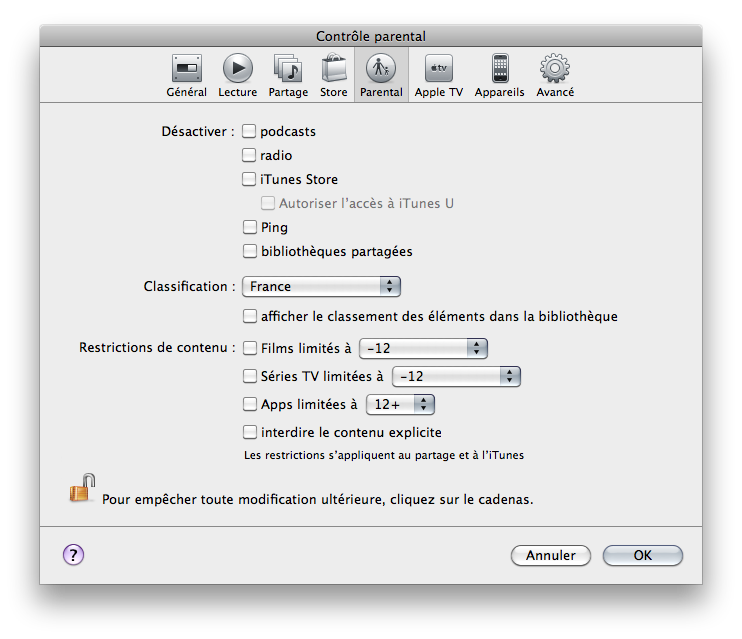Open the Séries TV limitées à dropdown
The height and width of the screenshot is (639, 742).
[x=456, y=377]
